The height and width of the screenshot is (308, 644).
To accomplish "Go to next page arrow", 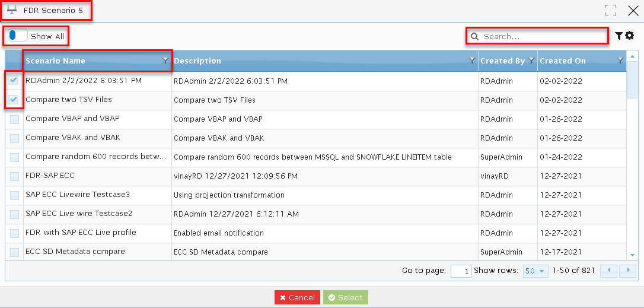I will point(628,271).
